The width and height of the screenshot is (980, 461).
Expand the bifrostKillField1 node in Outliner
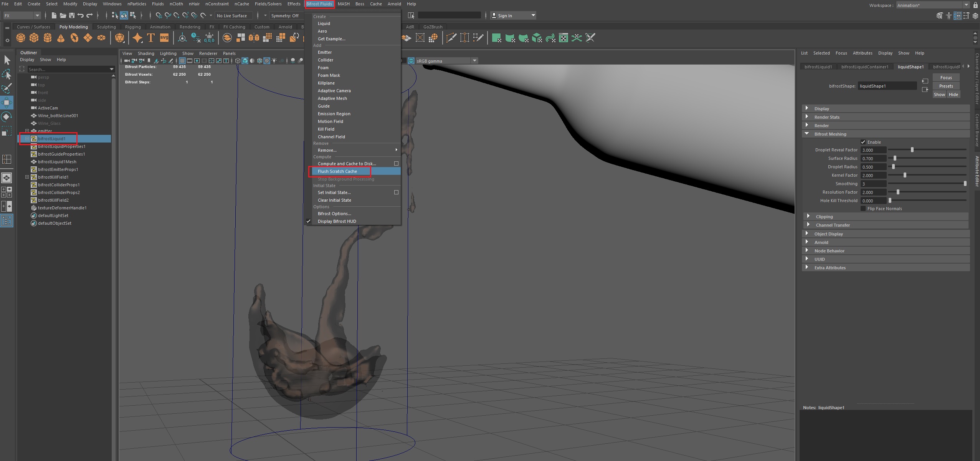(x=27, y=177)
